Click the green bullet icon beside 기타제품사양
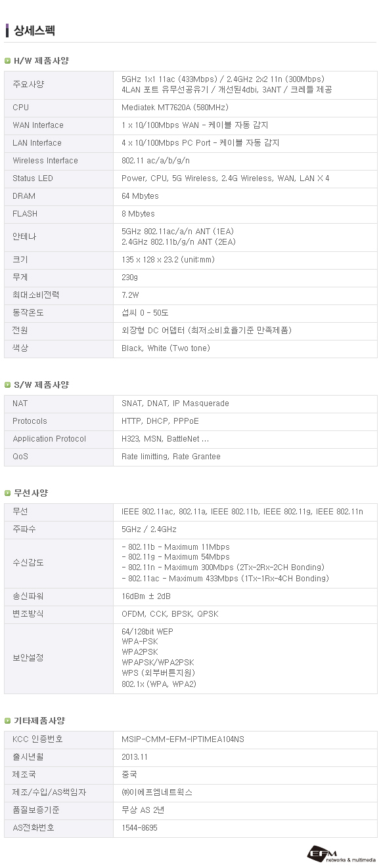 (7, 720)
